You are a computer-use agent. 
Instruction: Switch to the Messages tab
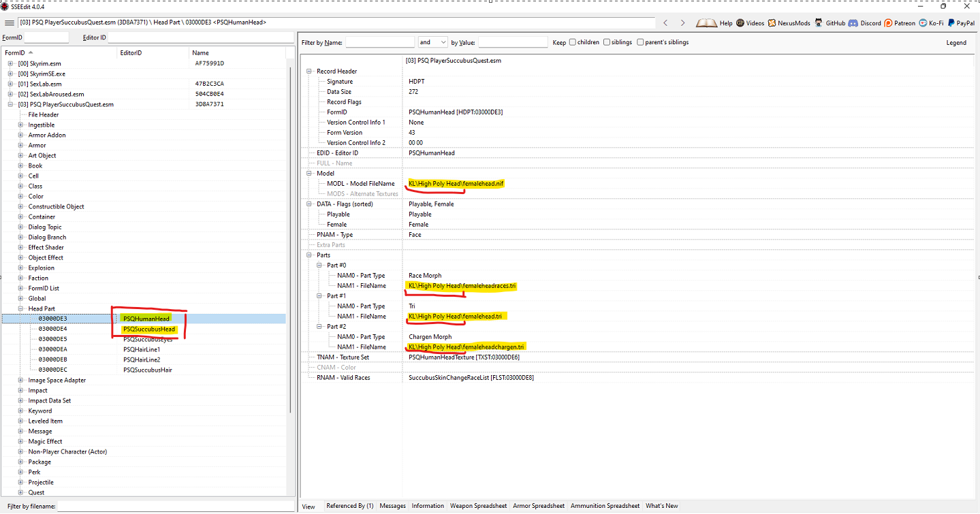point(392,506)
